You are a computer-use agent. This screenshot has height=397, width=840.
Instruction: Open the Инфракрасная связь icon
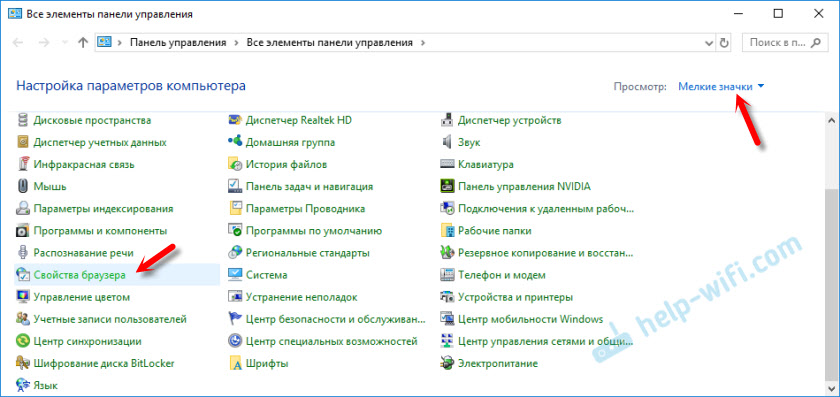pyautogui.click(x=22, y=164)
